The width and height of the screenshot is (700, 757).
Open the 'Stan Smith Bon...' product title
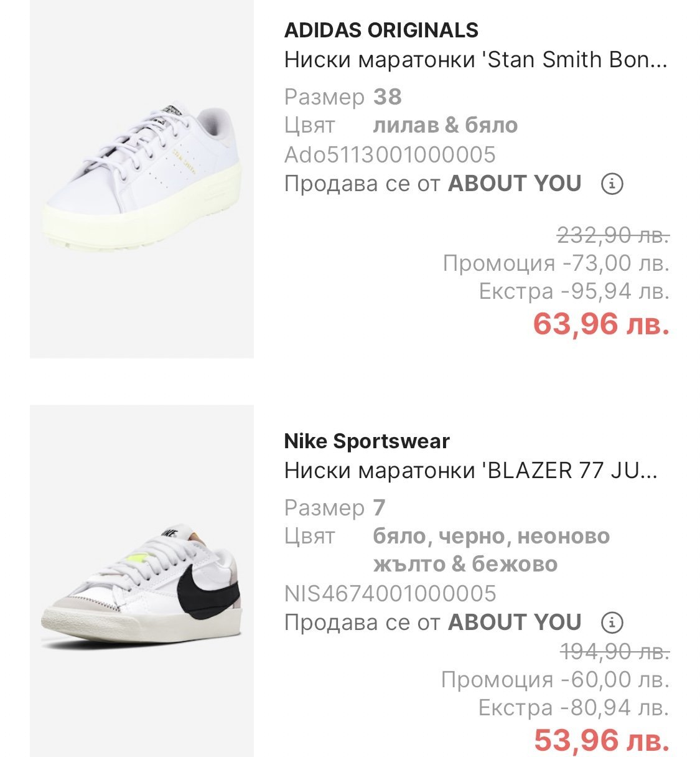point(475,60)
